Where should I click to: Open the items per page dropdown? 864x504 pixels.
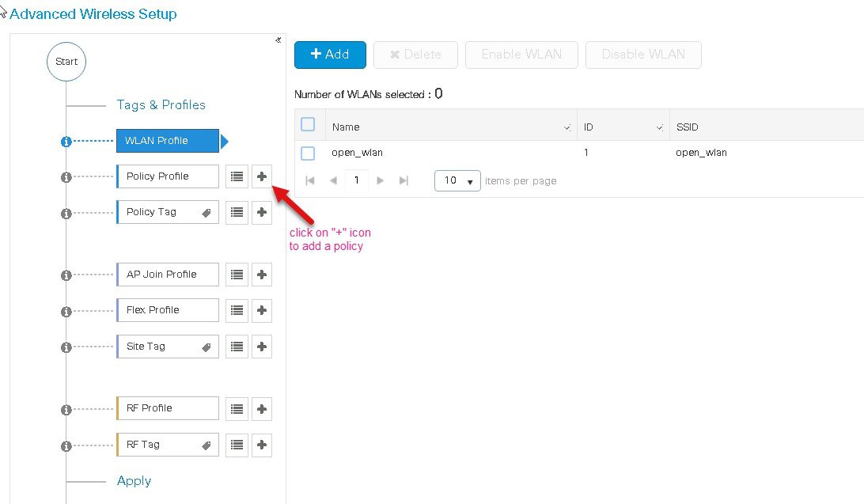pos(457,180)
